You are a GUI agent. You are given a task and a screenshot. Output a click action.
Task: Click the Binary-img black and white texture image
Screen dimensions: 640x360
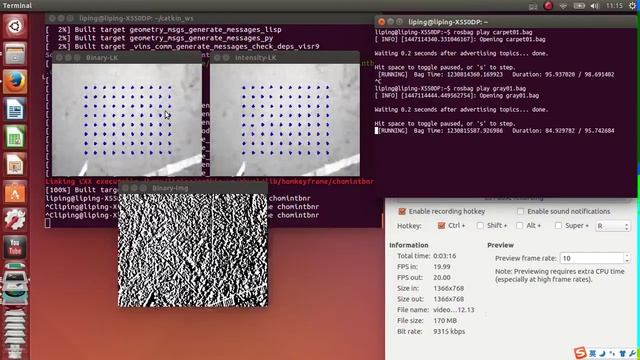[193, 250]
